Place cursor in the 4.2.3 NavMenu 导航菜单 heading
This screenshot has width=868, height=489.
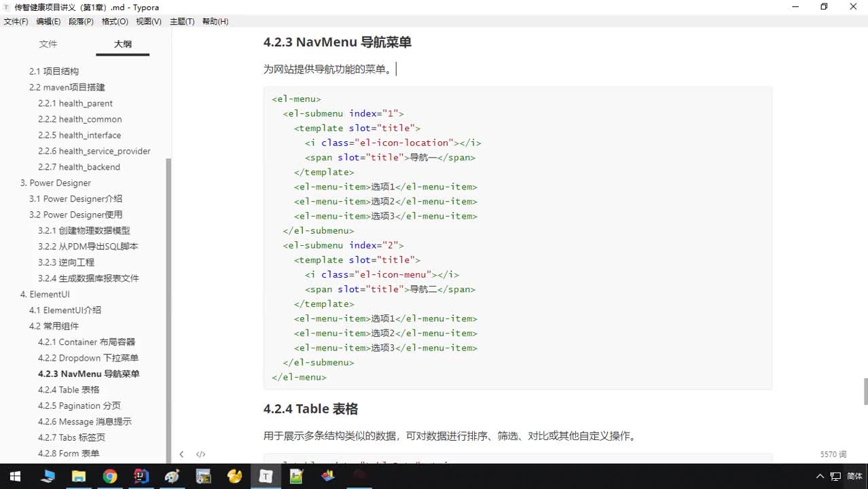[338, 42]
